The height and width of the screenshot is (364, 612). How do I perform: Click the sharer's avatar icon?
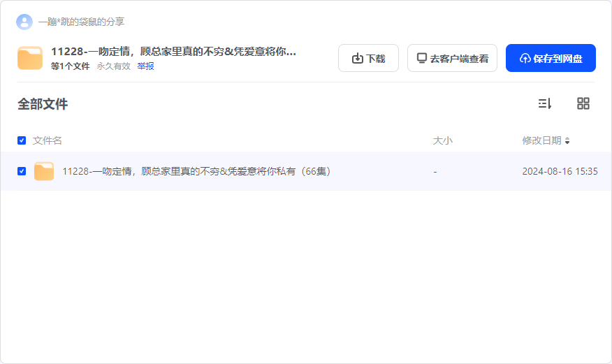24,22
